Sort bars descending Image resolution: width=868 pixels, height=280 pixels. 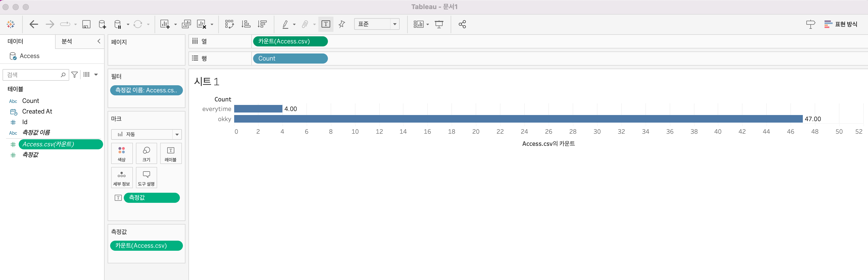[262, 24]
